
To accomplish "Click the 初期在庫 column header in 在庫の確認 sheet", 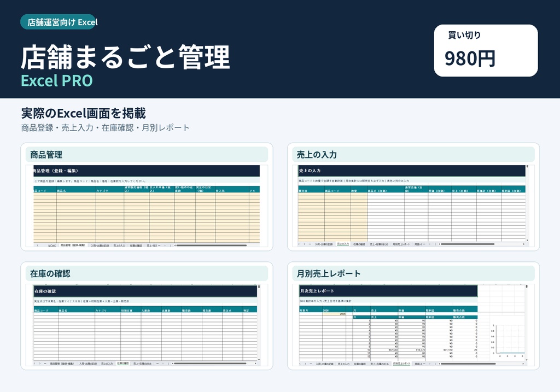I will click(131, 310).
